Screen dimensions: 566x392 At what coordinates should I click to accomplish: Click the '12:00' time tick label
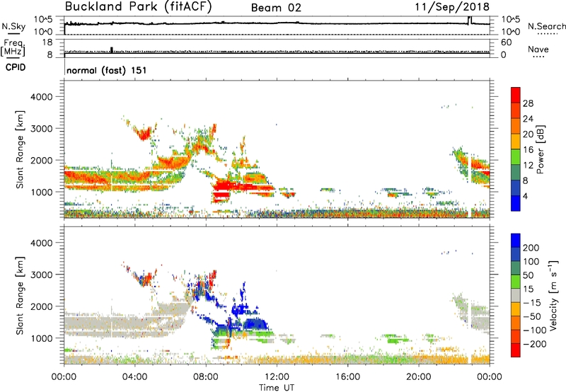coord(277,377)
